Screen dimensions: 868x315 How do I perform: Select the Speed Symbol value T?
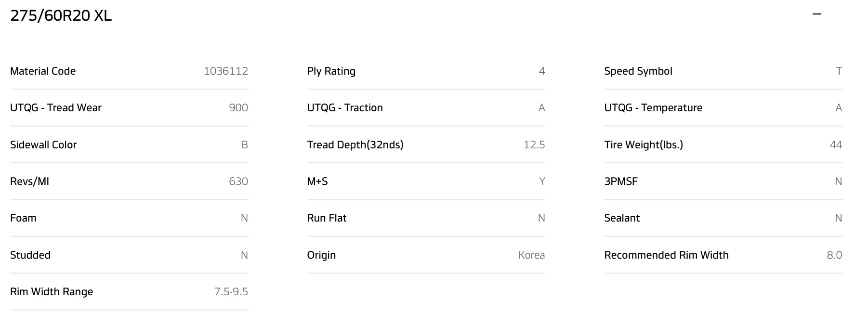coord(839,71)
